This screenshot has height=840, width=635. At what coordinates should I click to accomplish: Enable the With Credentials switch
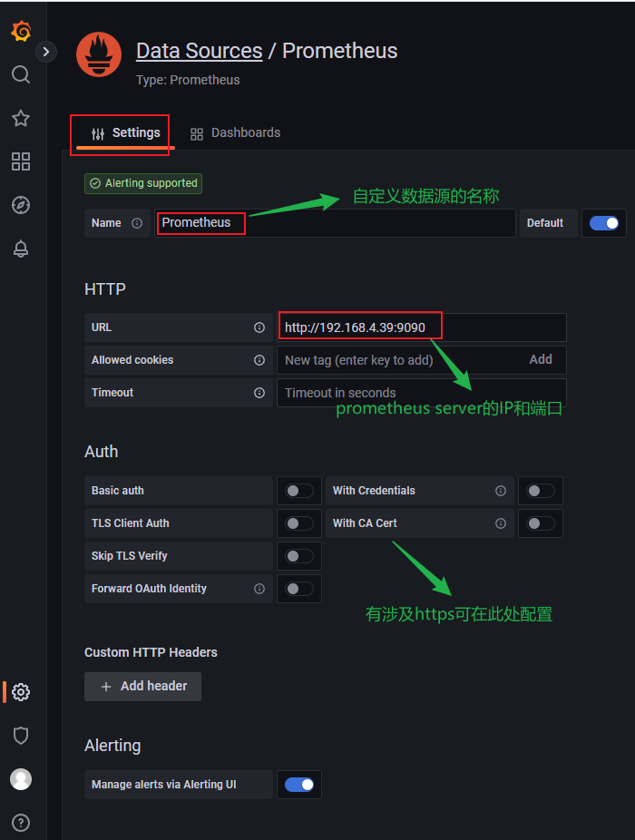tap(541, 491)
